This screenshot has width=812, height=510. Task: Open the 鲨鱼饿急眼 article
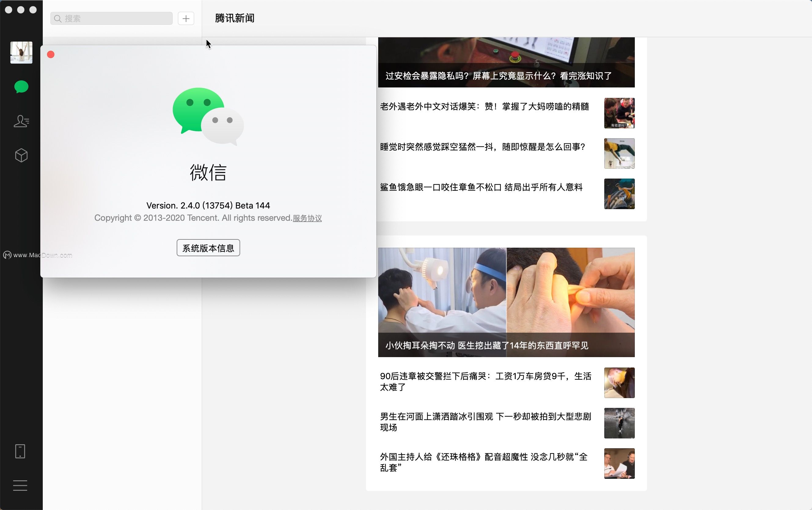click(481, 187)
